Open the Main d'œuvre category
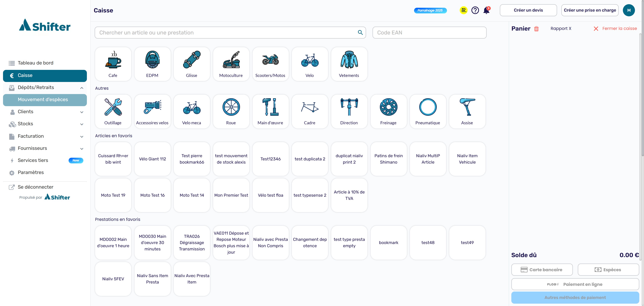Viewport: 644px width, 306px height. (x=271, y=111)
